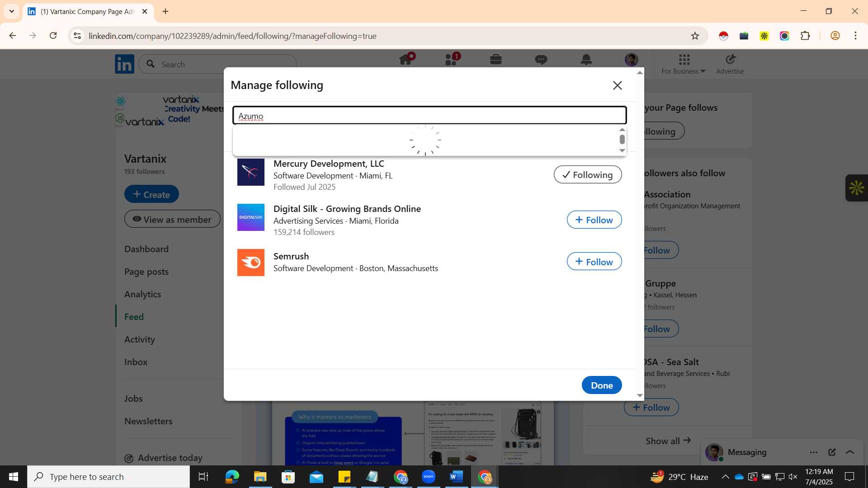
Task: Click the dropdown scroll-down arrow
Action: (622, 150)
